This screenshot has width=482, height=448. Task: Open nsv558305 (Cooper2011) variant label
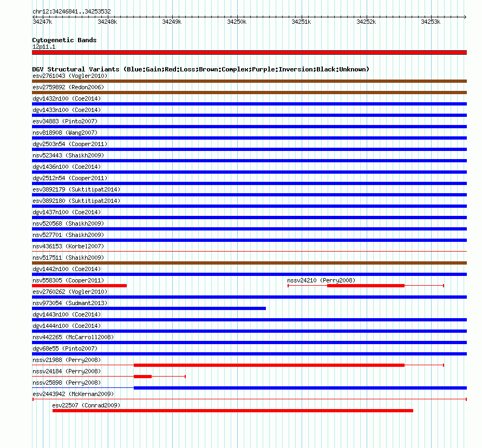(x=68, y=280)
